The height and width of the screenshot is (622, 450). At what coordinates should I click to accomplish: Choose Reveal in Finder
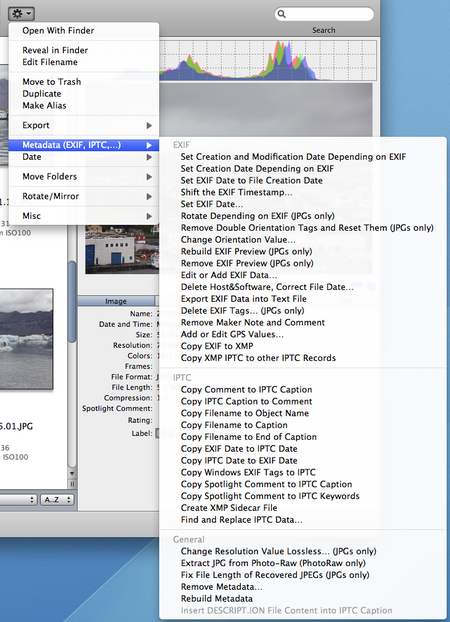point(84,50)
